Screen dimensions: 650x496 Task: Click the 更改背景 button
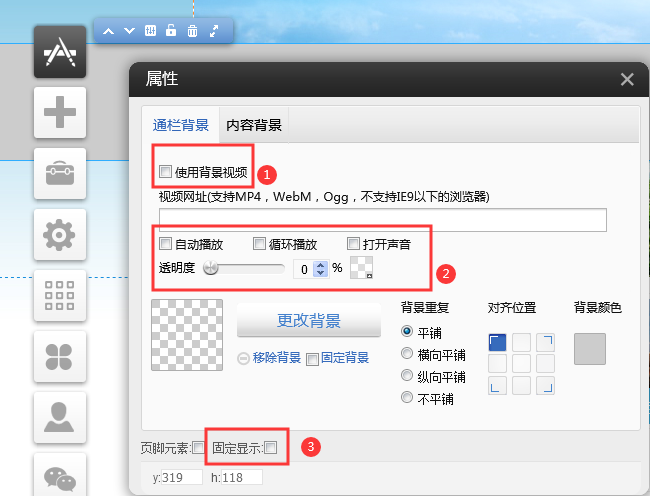click(x=308, y=321)
